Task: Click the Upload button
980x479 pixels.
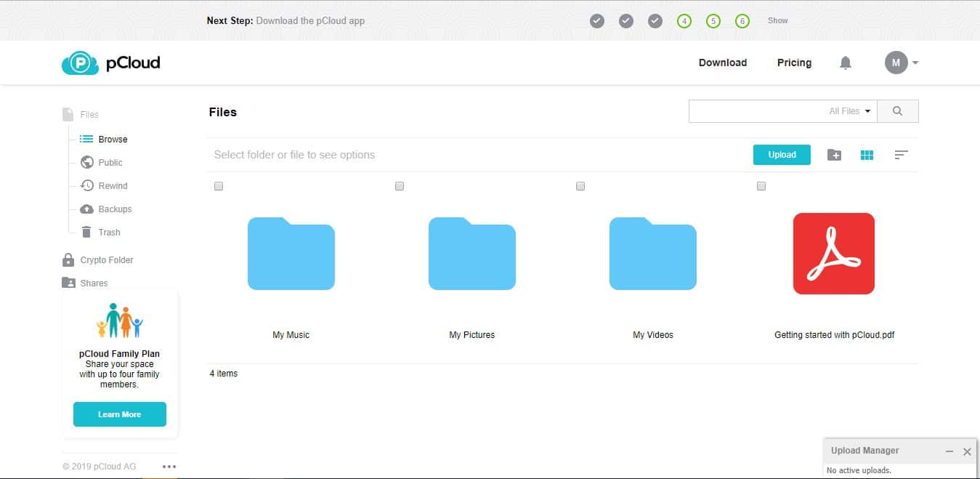Action: tap(782, 155)
